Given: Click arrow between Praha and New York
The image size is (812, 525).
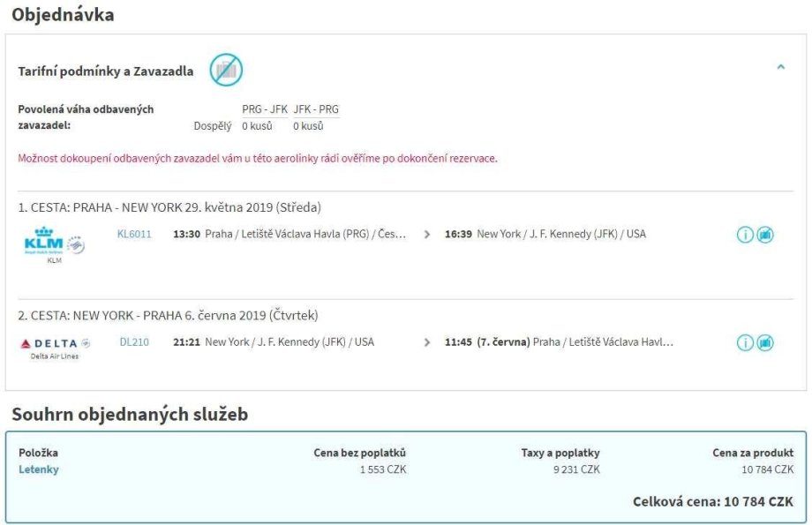Looking at the screenshot, I should [x=427, y=235].
